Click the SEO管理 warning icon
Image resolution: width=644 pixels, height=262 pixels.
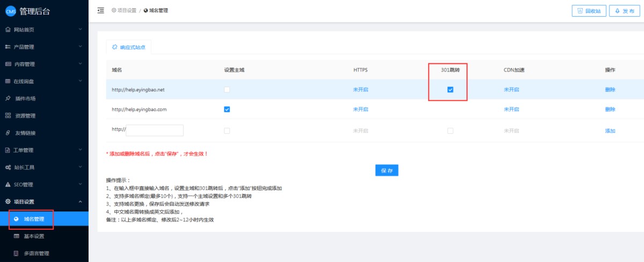[x=8, y=184]
